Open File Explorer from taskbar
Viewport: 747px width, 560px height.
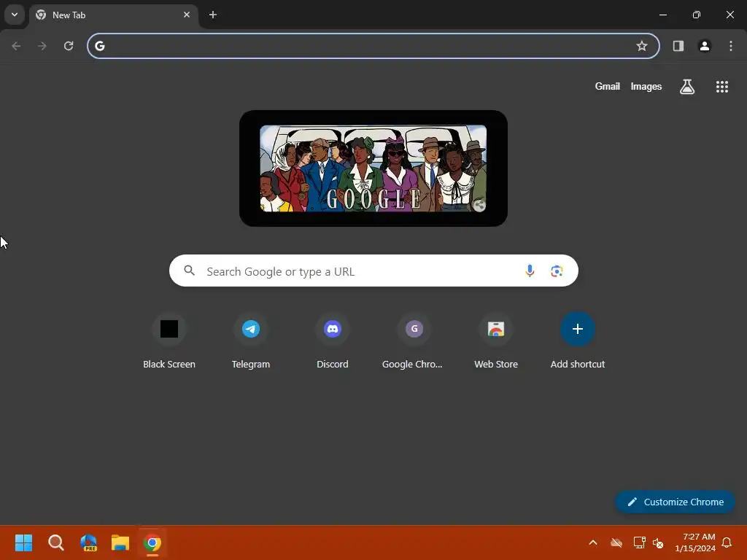pos(120,542)
